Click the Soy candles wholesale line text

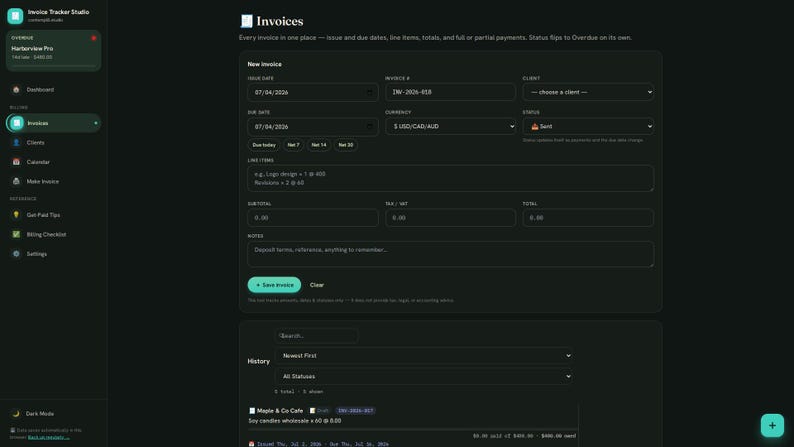click(x=294, y=421)
